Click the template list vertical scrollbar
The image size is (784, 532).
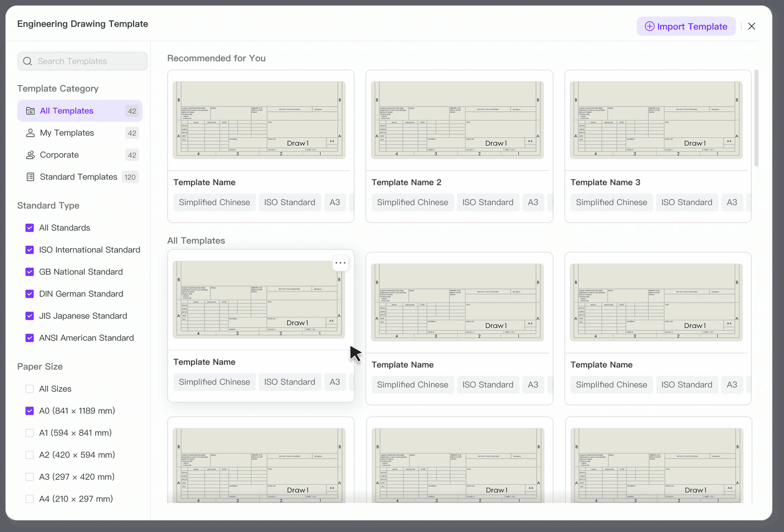point(756,118)
